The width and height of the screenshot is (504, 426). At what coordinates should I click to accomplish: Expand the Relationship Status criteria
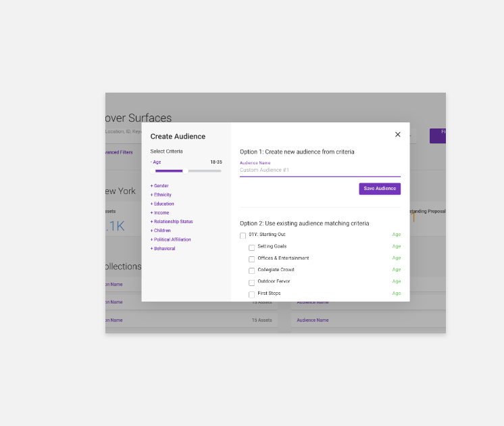pyautogui.click(x=172, y=222)
